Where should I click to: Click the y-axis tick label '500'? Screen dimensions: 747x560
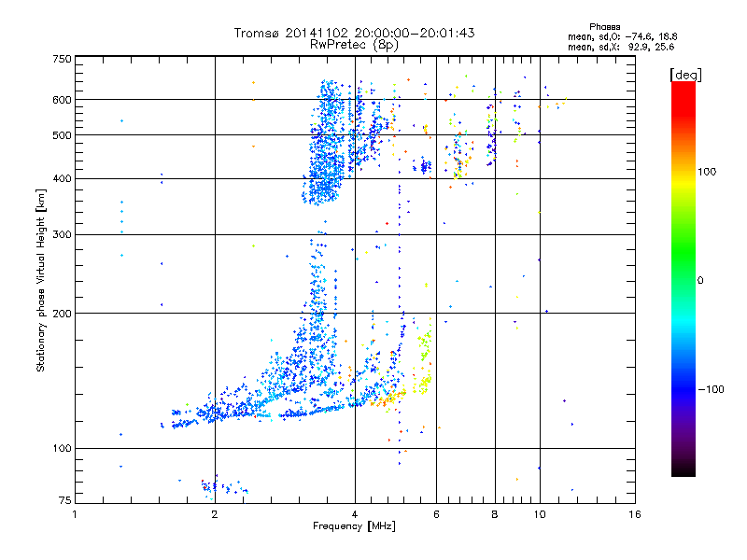[x=62, y=135]
